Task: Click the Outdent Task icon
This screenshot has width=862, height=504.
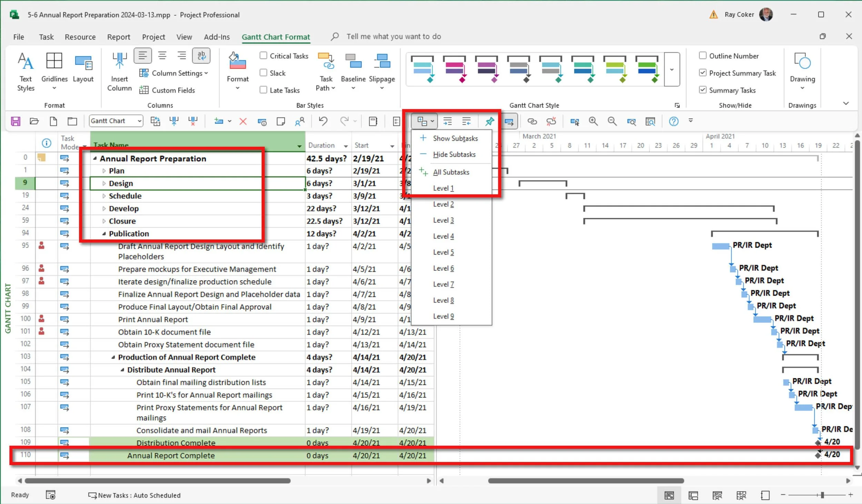Action: tap(467, 121)
